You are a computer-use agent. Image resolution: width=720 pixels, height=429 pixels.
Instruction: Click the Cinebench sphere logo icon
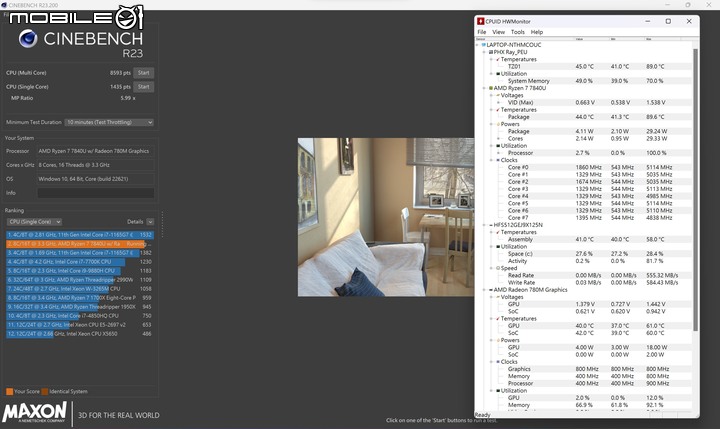tap(28, 39)
